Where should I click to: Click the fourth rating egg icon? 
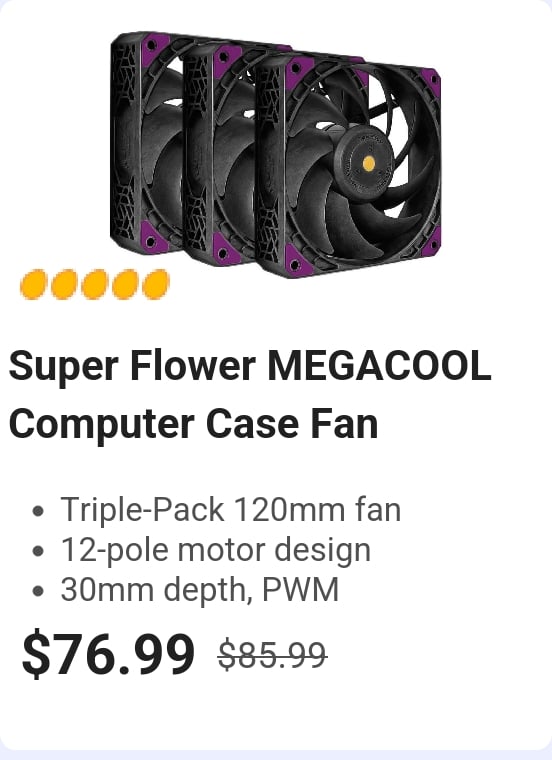125,285
